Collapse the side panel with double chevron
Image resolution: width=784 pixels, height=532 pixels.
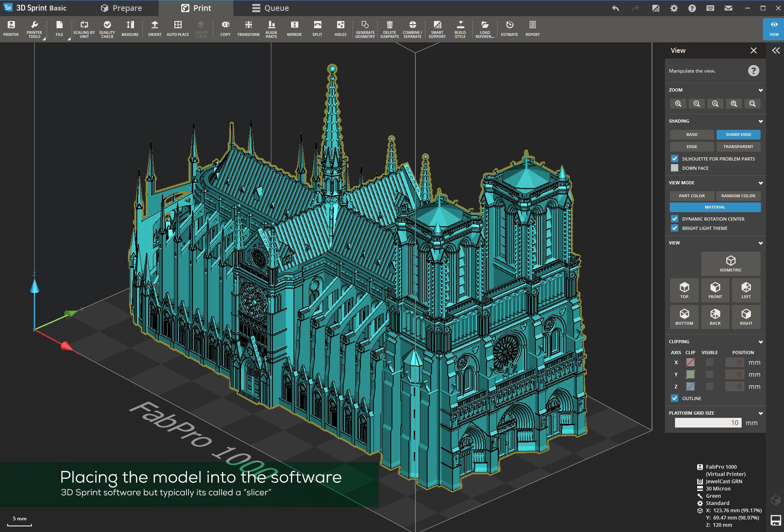click(776, 50)
